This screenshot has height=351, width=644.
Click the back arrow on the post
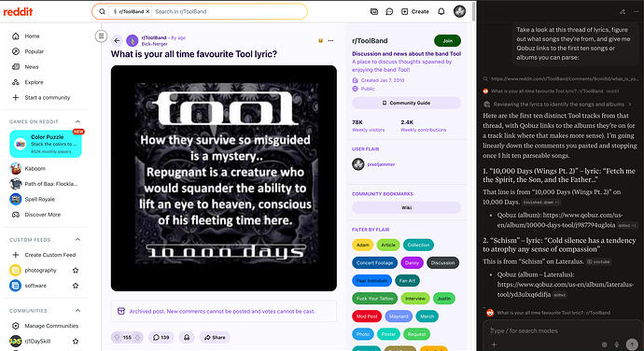tap(117, 40)
